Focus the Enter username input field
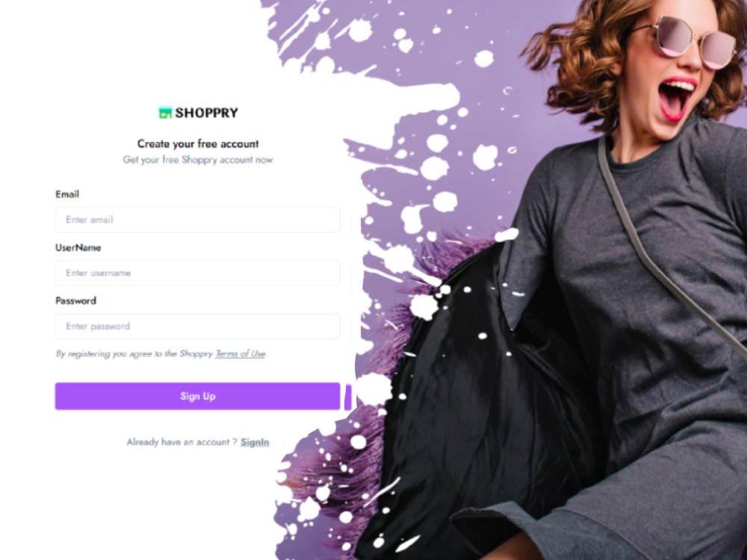The image size is (747, 560). [198, 273]
